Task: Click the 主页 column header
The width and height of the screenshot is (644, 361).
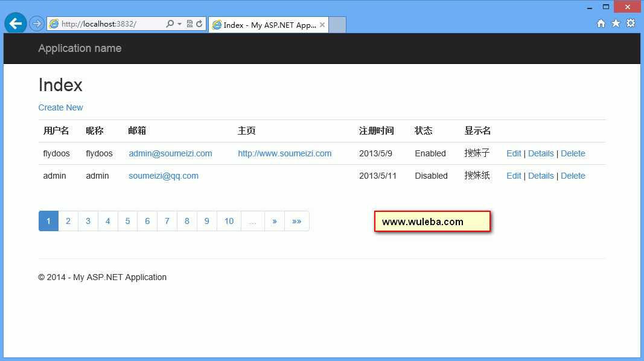Action: [246, 130]
